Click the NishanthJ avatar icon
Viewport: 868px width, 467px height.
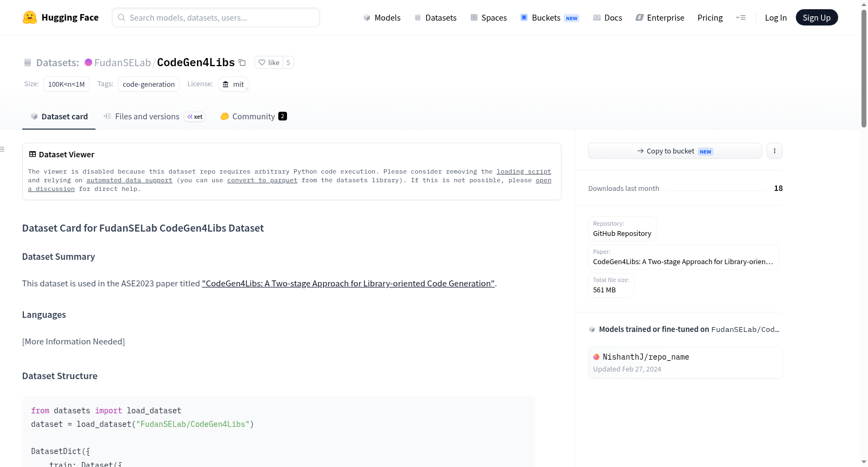pyautogui.click(x=596, y=357)
